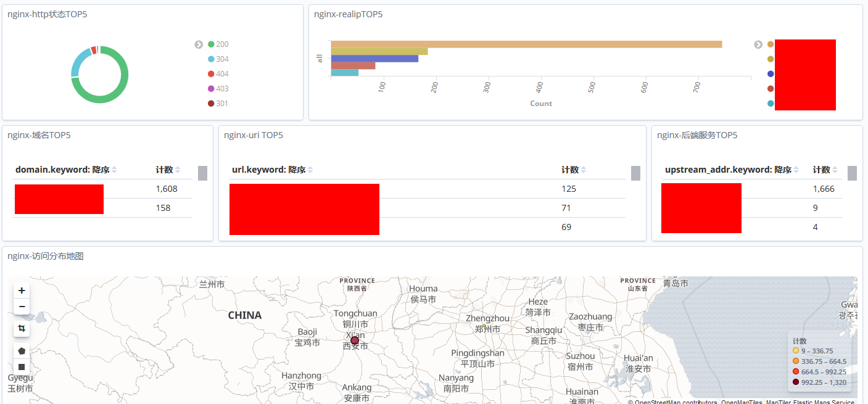Click the 404 status legend color dot
Image resolution: width=868 pixels, height=404 pixels.
[x=211, y=74]
